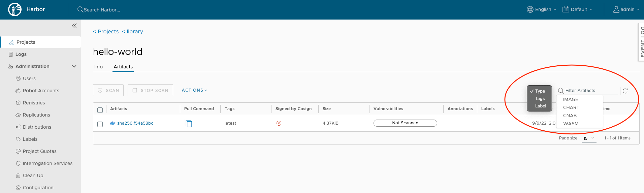This screenshot has width=644, height=193.
Task: Copy the pull command for sha256:f54a58bc
Action: tap(189, 124)
